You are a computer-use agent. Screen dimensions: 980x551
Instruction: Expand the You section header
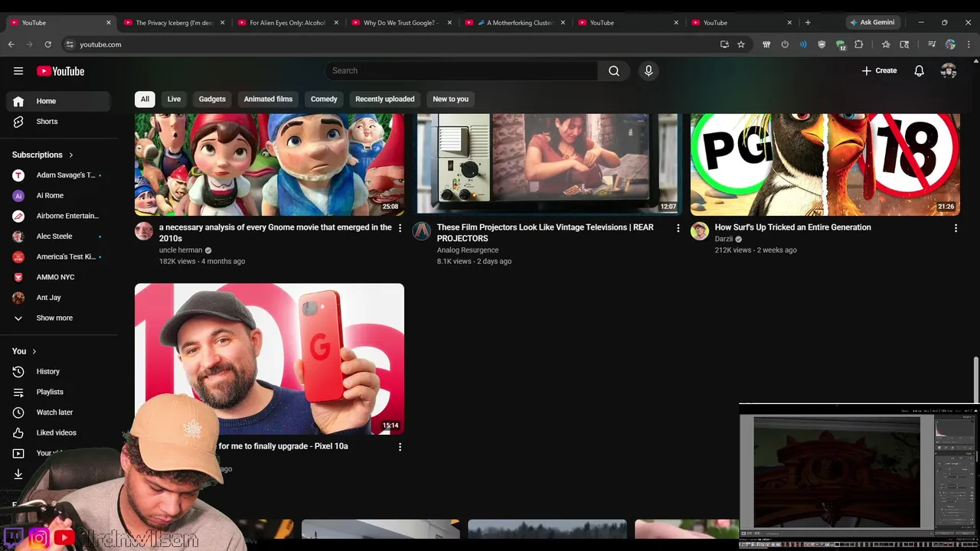(x=24, y=351)
